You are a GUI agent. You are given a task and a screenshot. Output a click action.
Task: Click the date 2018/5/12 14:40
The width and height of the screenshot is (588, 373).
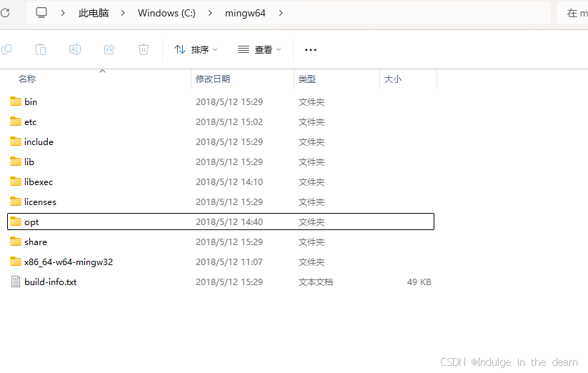229,222
